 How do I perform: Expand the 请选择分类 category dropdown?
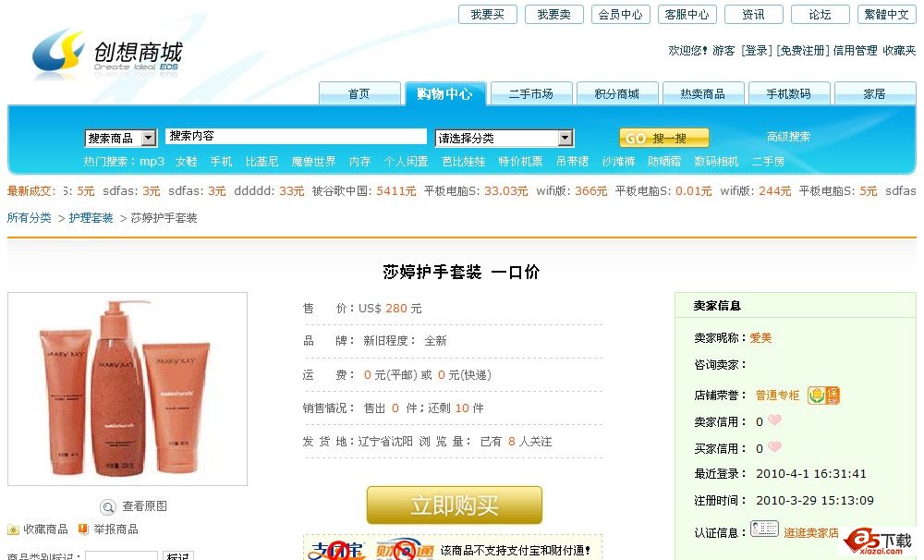click(504, 138)
